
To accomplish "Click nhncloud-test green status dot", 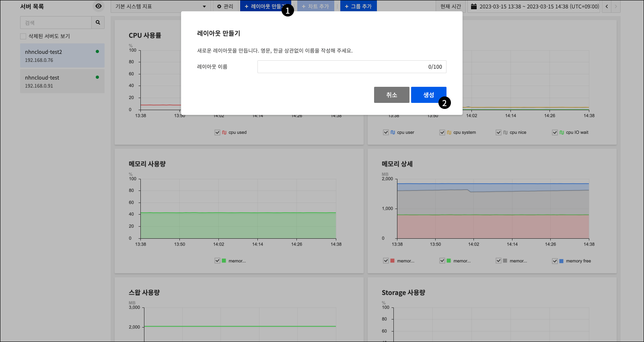I will [x=97, y=77].
